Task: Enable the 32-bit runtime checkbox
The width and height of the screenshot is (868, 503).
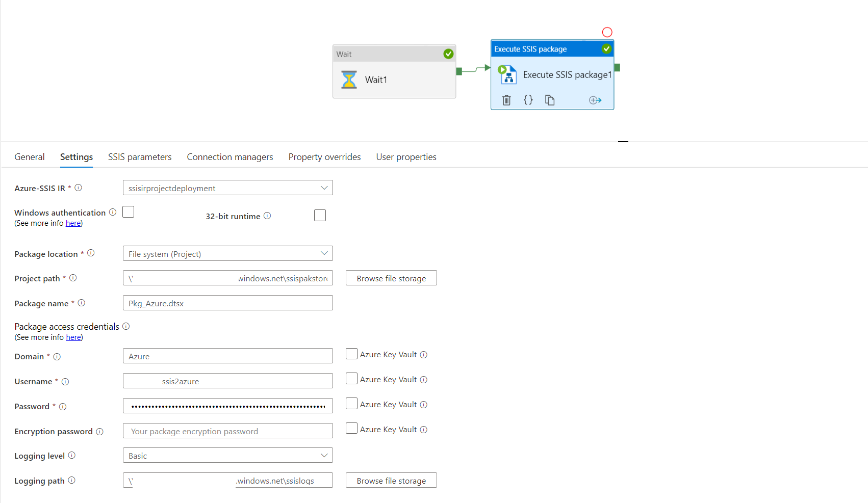Action: click(x=320, y=215)
